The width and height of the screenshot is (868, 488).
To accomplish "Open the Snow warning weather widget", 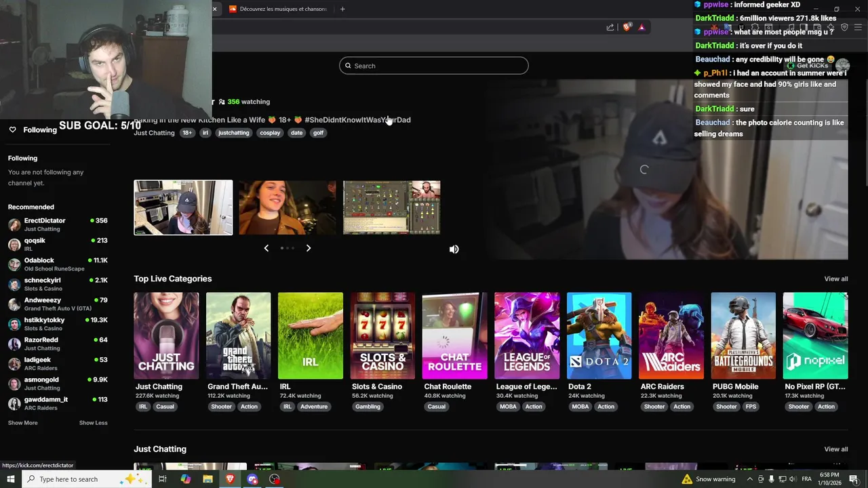I will pos(709,479).
